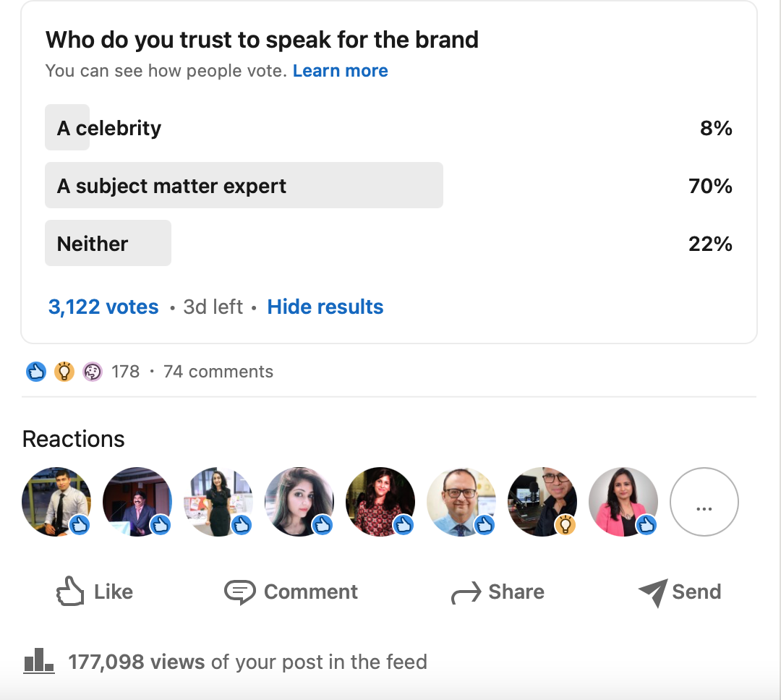Click the curious purple face reaction emoji
The image size is (781, 700).
point(93,372)
